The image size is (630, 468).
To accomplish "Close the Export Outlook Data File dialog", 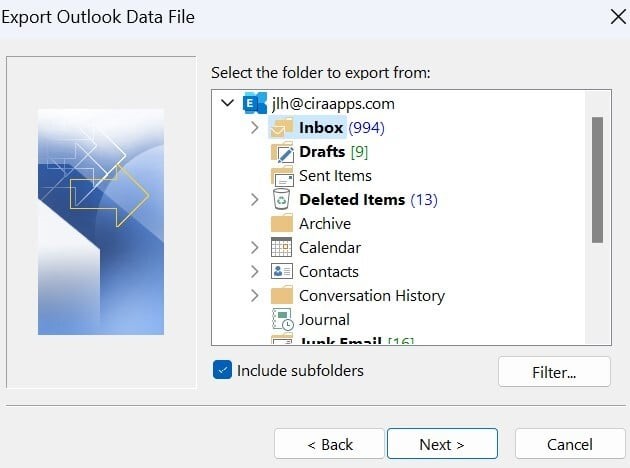I will (618, 16).
